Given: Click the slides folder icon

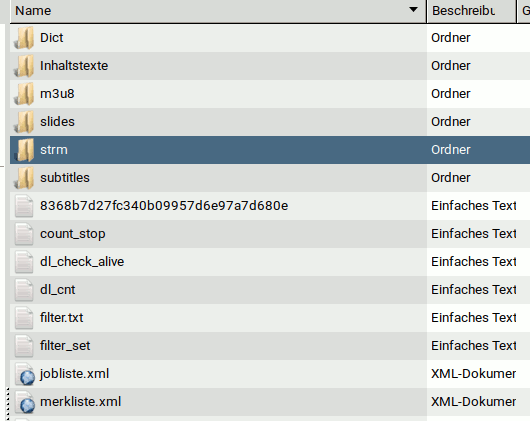Looking at the screenshot, I should tap(24, 122).
